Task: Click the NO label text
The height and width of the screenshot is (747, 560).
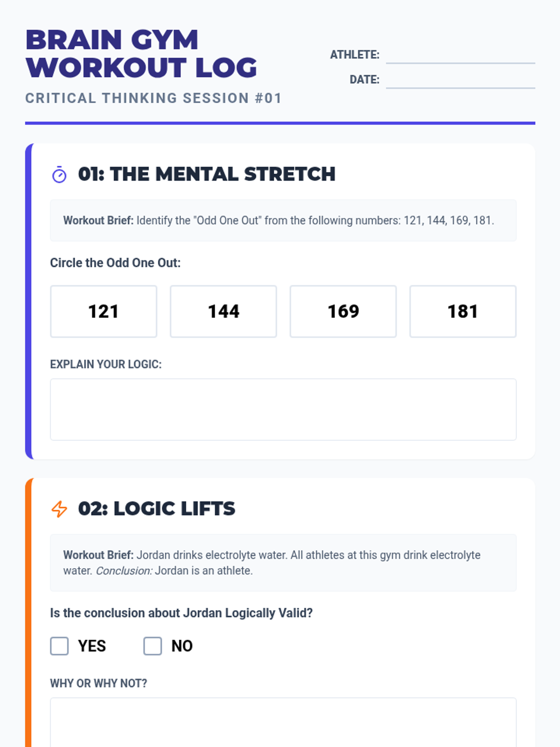Action: pyautogui.click(x=182, y=646)
